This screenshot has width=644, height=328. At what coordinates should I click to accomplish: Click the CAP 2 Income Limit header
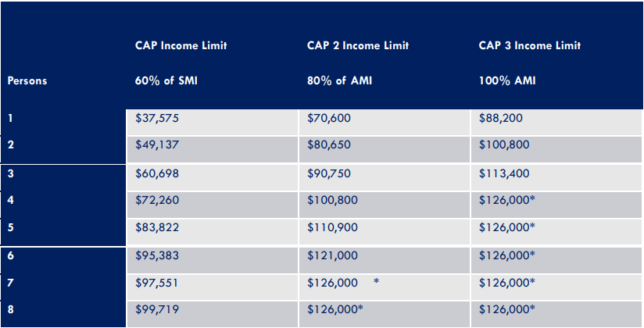[x=358, y=46]
